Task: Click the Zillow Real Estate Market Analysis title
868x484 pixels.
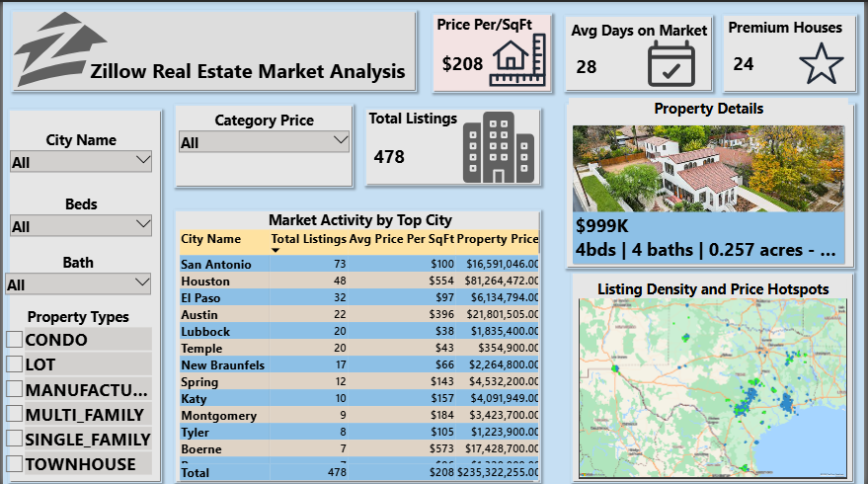Action: coord(248,71)
